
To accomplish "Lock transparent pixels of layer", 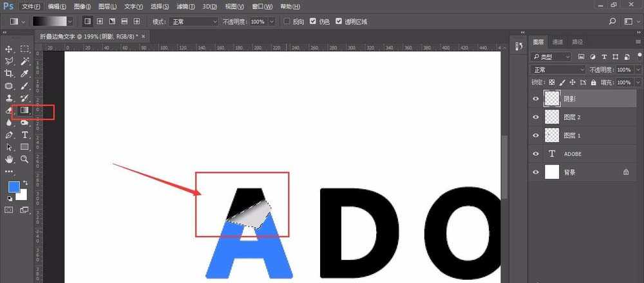I will coord(552,82).
